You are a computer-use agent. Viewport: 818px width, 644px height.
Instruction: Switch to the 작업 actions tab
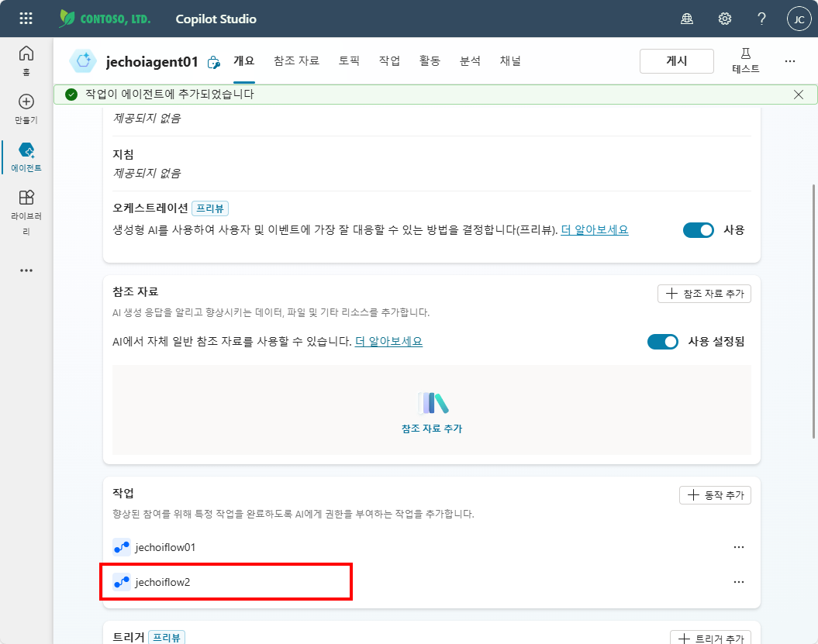coord(389,61)
